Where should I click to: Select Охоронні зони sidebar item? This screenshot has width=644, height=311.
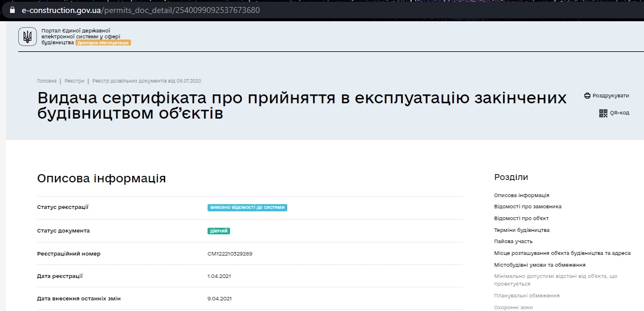(x=514, y=307)
